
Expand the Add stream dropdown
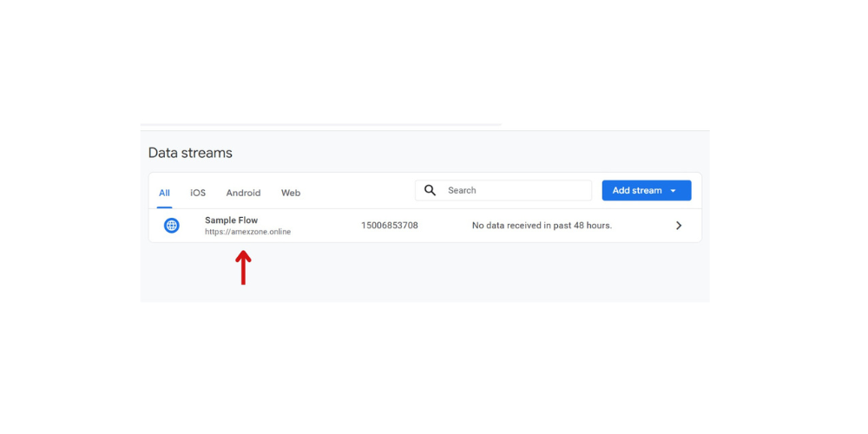point(647,190)
